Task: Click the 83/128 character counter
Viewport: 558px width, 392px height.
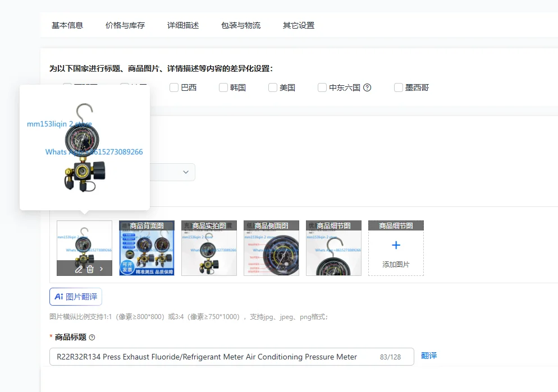Action: [x=390, y=357]
